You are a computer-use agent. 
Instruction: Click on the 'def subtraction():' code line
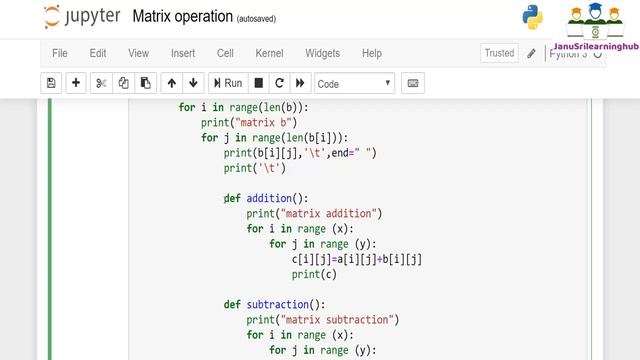[x=274, y=304]
